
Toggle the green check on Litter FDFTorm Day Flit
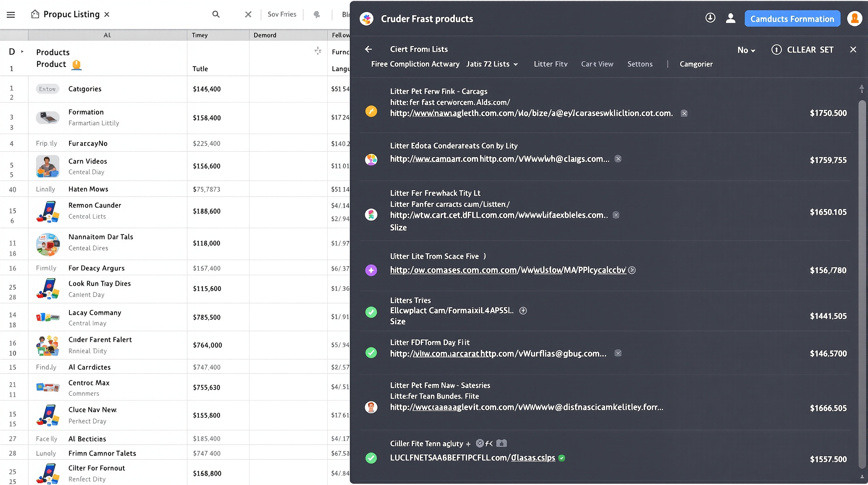coord(371,353)
